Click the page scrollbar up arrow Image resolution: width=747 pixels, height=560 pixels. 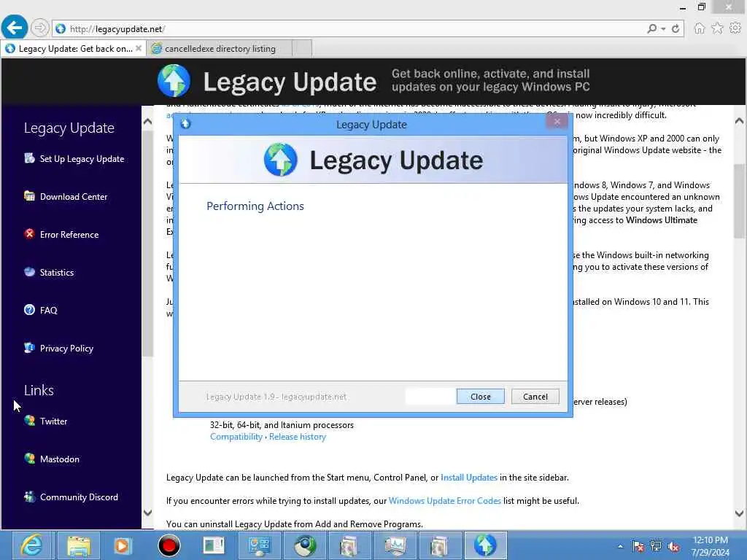[x=739, y=121]
